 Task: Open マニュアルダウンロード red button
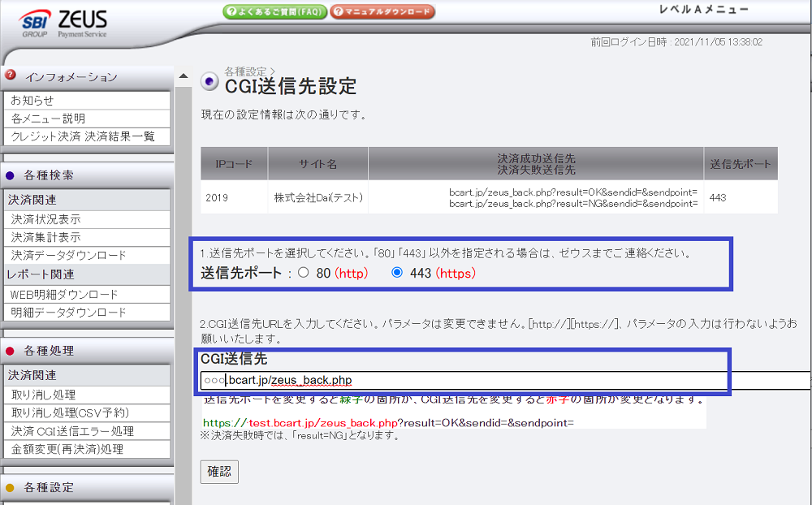(382, 11)
